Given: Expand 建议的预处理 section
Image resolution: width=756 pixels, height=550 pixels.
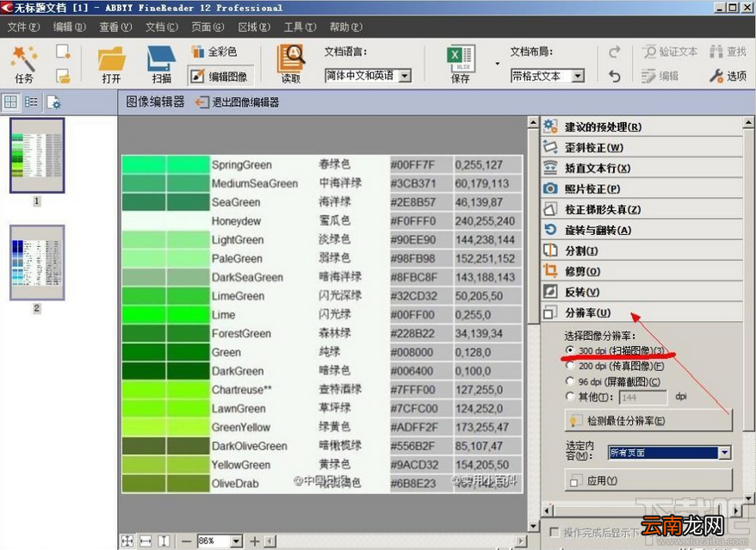Looking at the screenshot, I should (x=641, y=127).
